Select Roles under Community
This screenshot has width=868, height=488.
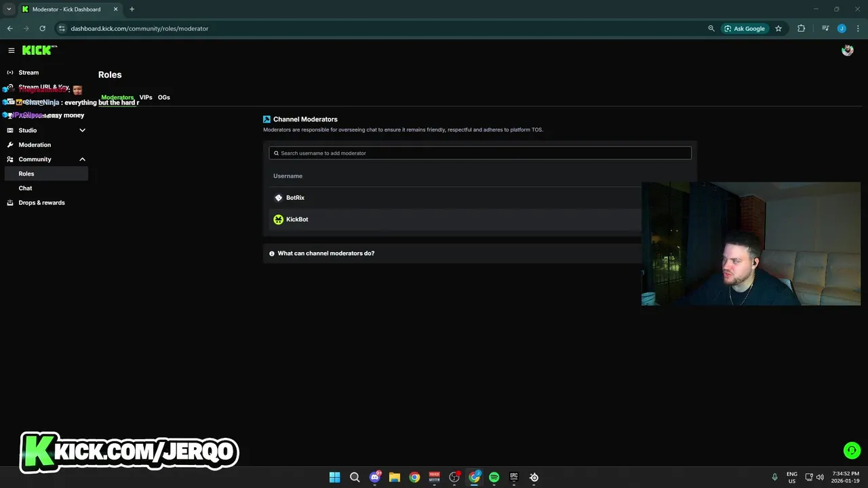45,174
